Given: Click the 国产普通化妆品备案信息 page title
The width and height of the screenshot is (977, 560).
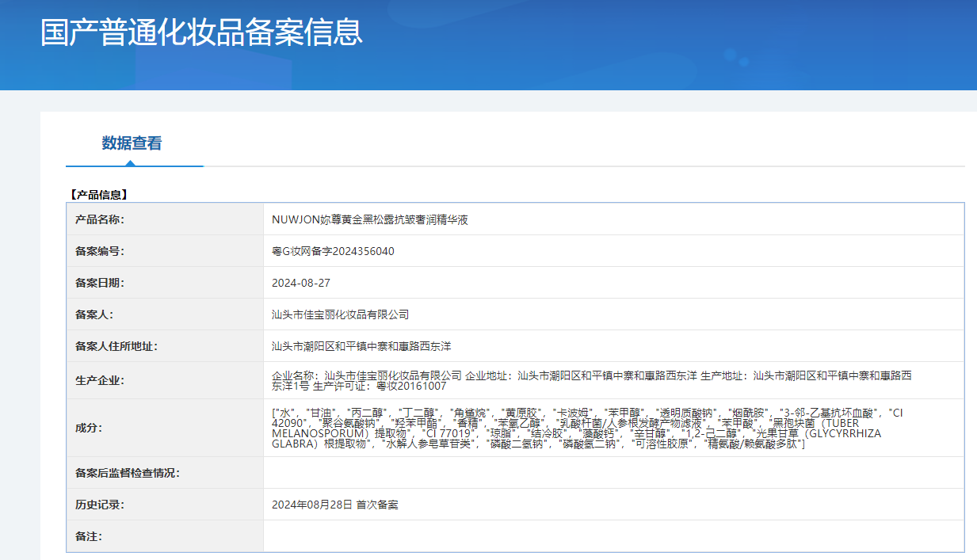Looking at the screenshot, I should 201,32.
